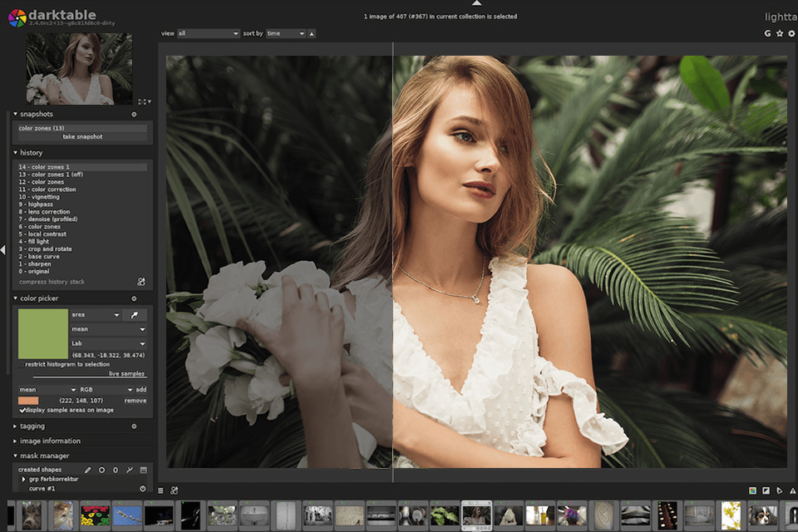Select curve #1 mask shape
Screen dimensions: 798x532
tap(42, 489)
